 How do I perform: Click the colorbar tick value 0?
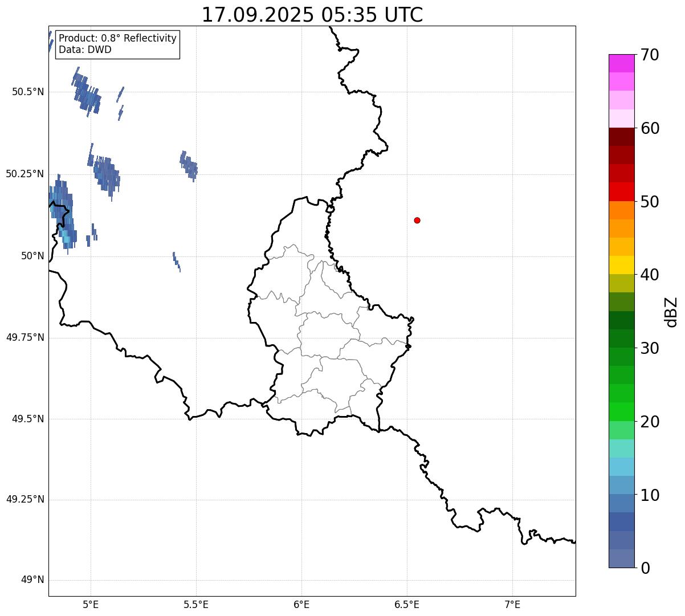tap(645, 568)
